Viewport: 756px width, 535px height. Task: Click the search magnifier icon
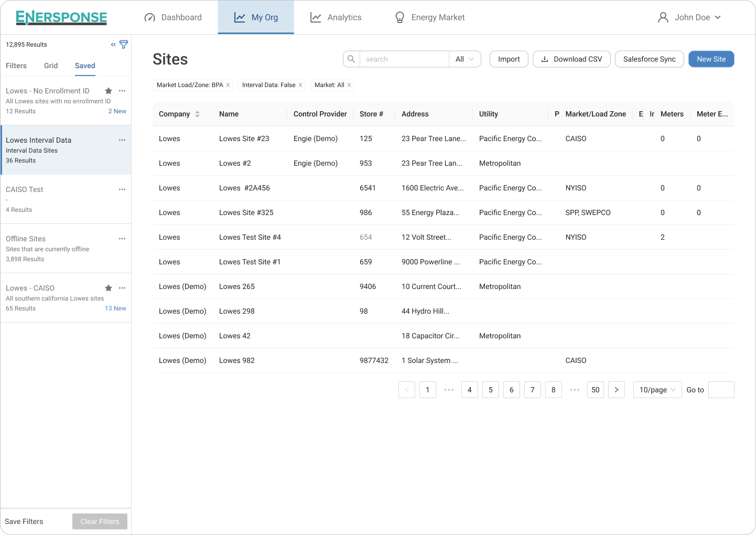[x=351, y=59]
